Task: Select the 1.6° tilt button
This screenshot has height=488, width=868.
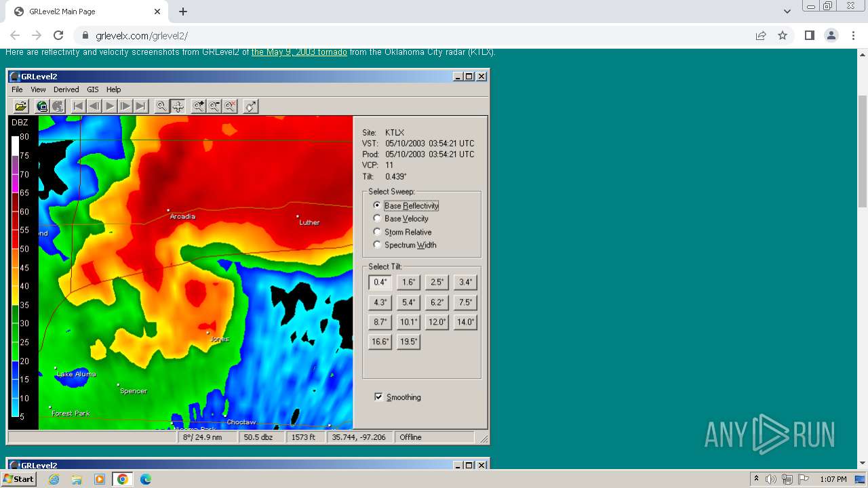Action: pos(409,282)
